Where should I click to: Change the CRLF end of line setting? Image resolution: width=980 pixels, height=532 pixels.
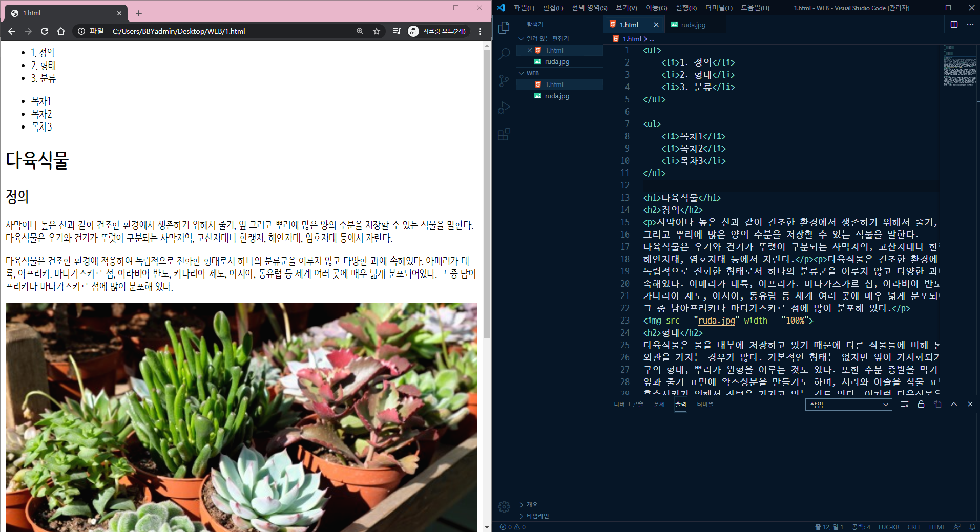914,527
